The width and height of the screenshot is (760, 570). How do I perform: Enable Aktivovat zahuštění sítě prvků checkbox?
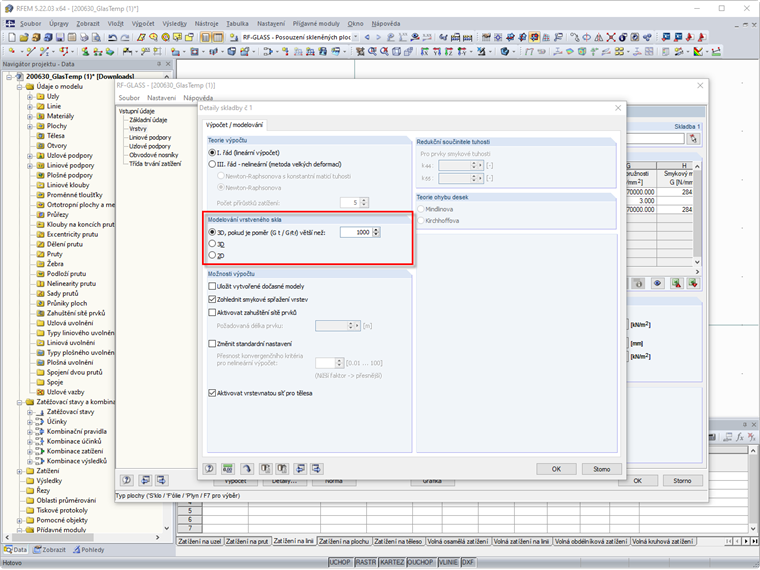click(x=212, y=313)
